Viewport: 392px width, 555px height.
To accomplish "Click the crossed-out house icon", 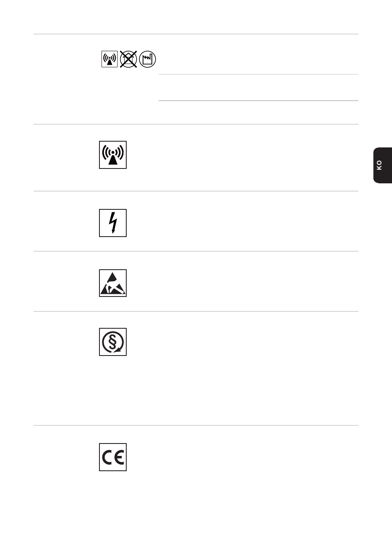I will [x=128, y=59].
